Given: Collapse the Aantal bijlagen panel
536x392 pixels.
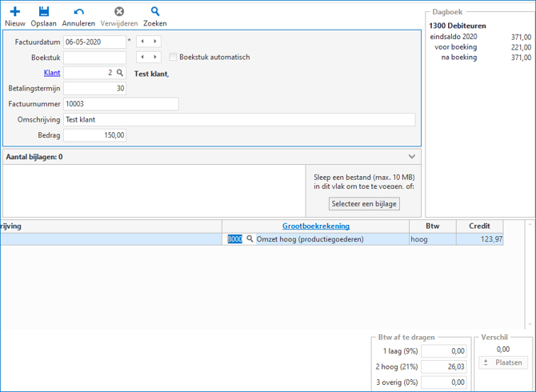Looking at the screenshot, I should click(x=412, y=157).
